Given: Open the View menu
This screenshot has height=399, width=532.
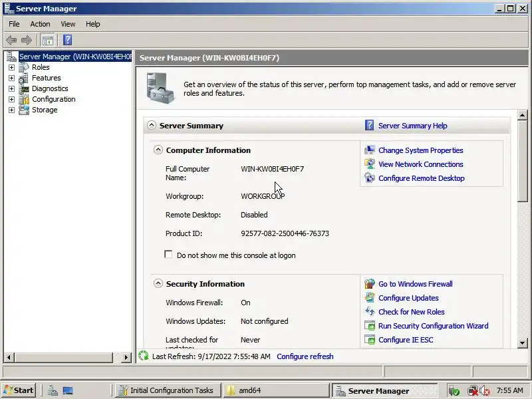Looking at the screenshot, I should 68,24.
